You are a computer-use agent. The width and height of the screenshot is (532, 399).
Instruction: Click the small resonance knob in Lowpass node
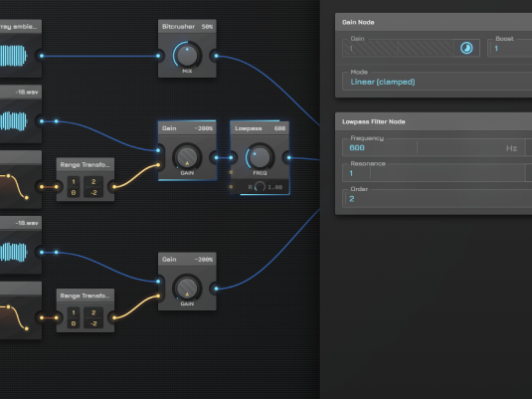tap(260, 187)
